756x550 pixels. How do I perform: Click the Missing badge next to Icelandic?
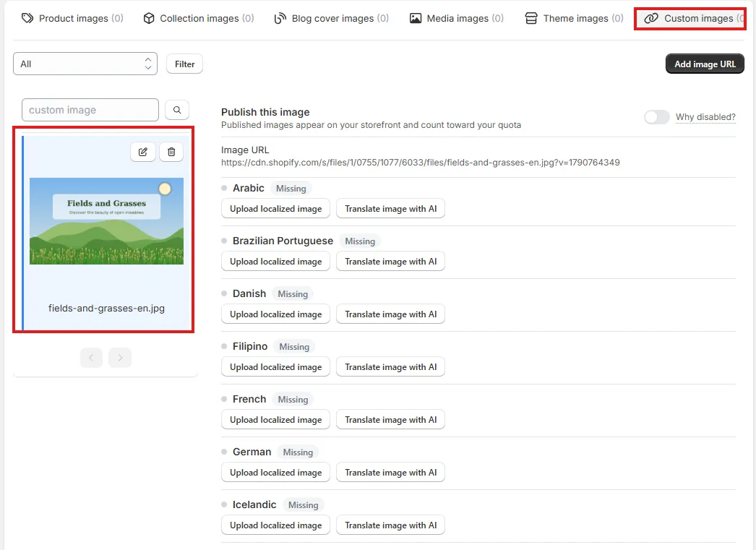pos(304,505)
